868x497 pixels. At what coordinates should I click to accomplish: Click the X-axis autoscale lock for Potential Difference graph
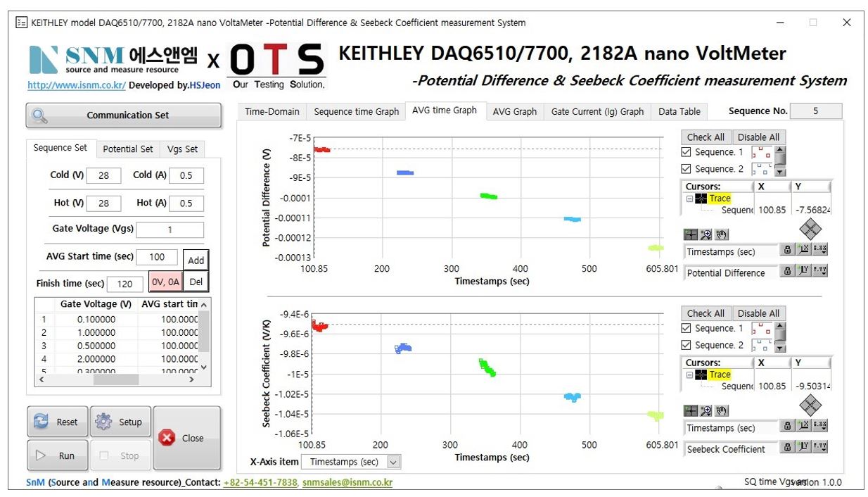click(x=788, y=251)
